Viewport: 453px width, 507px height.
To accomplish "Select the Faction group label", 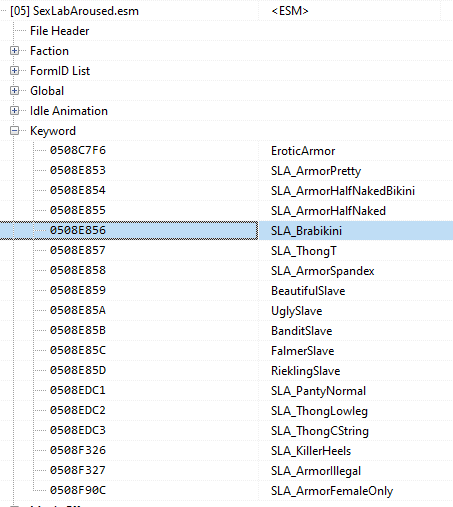I will (x=49, y=51).
